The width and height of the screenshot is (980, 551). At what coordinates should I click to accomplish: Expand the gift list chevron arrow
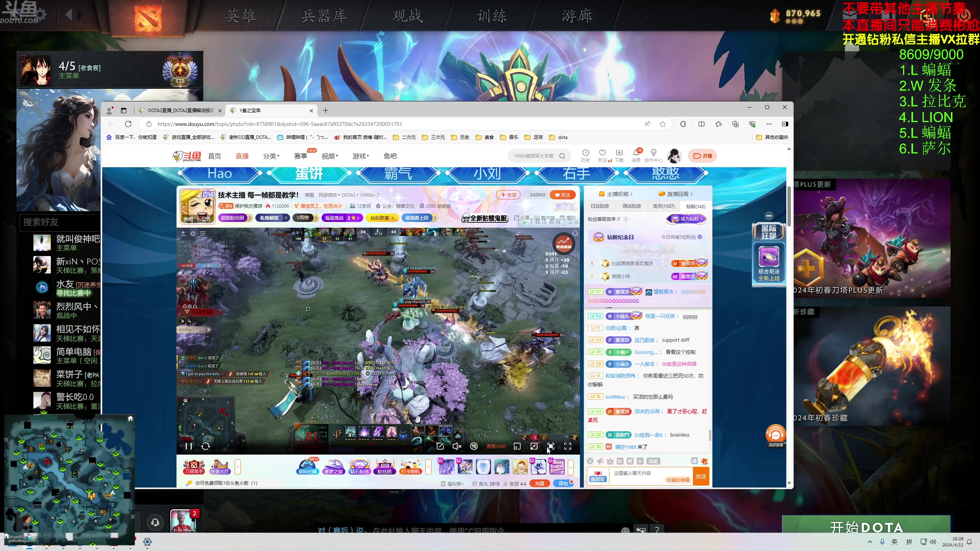(571, 467)
